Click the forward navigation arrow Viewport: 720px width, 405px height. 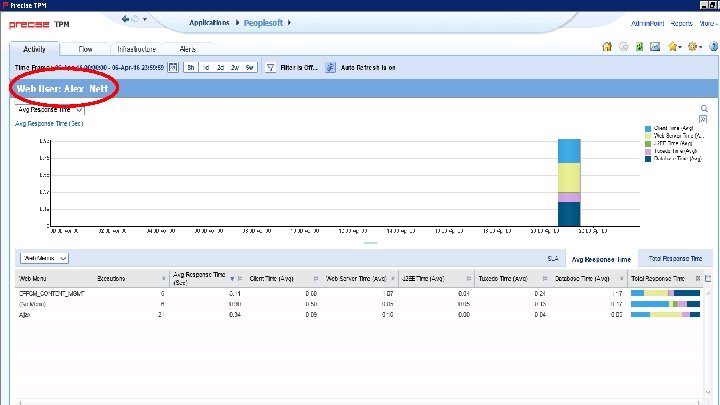[135, 19]
